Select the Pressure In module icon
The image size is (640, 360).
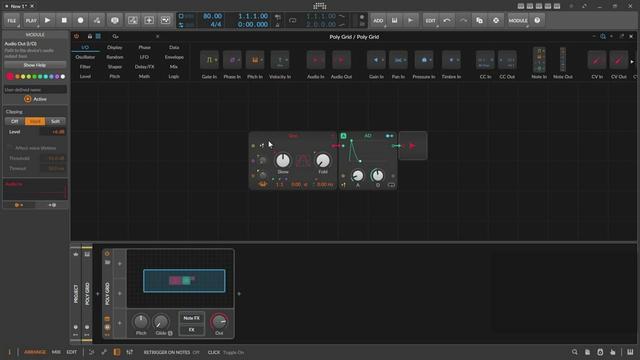click(424, 60)
